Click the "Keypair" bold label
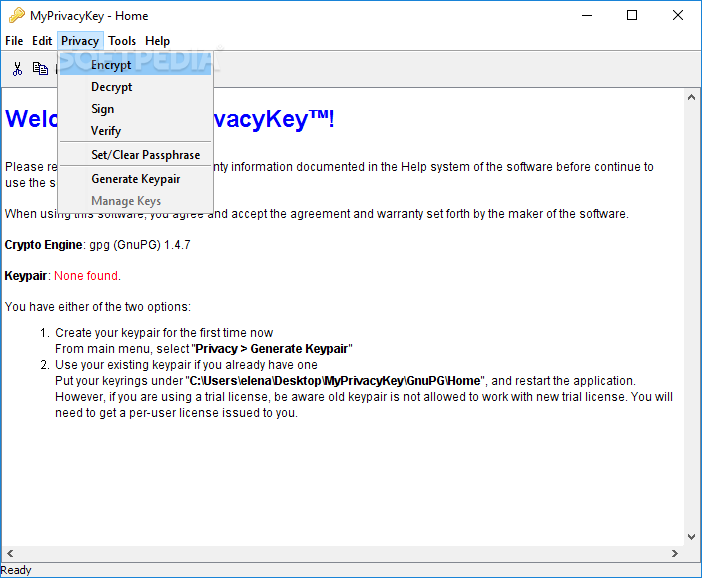702x578 pixels. [26, 276]
